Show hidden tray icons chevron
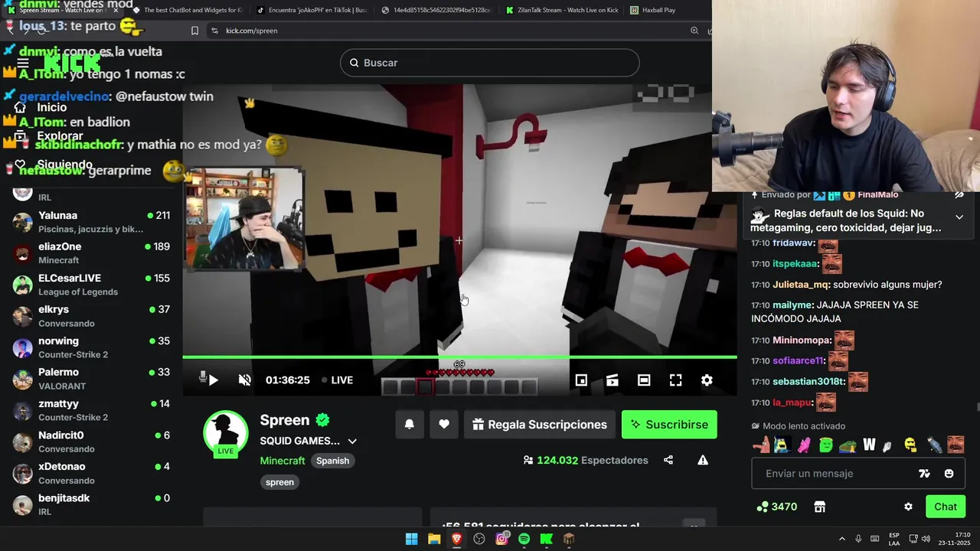This screenshot has width=980, height=551. (x=842, y=539)
